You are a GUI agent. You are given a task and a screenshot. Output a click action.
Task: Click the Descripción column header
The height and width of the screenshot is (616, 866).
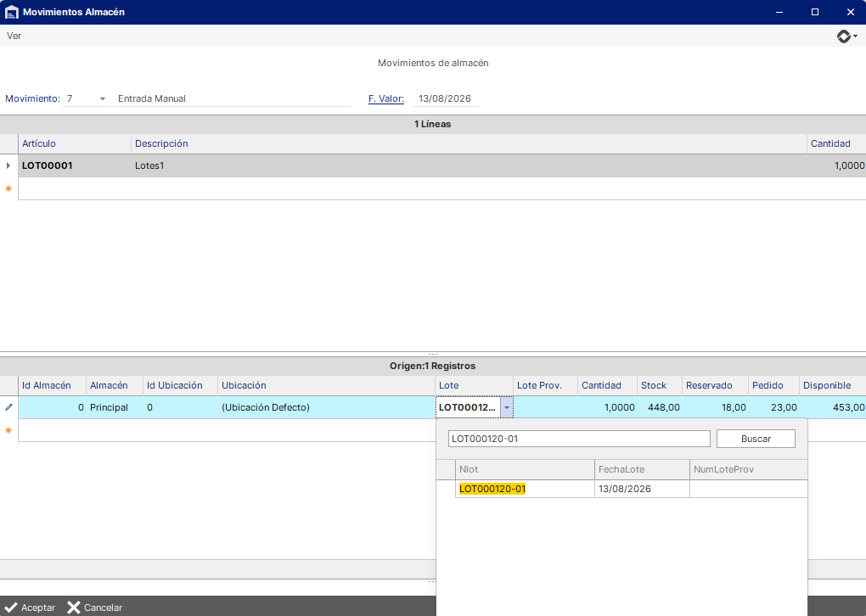click(469, 143)
